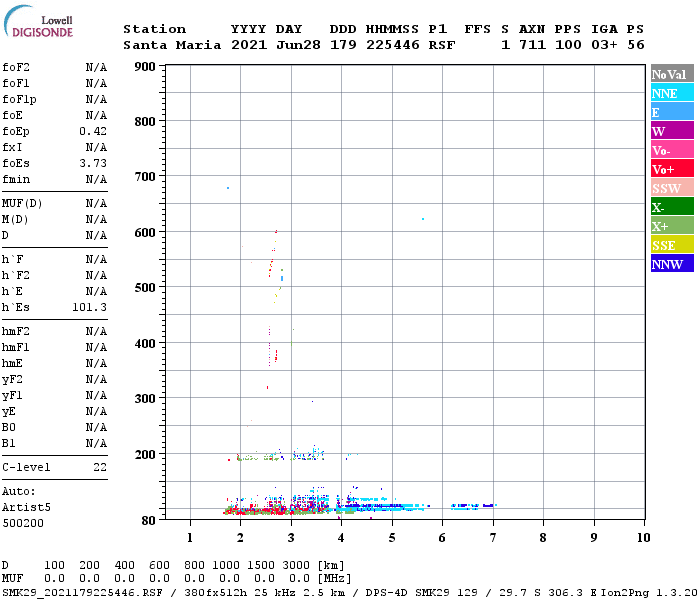Click the isolated echo point near 680 km
The height and width of the screenshot is (600, 700).
coord(228,188)
